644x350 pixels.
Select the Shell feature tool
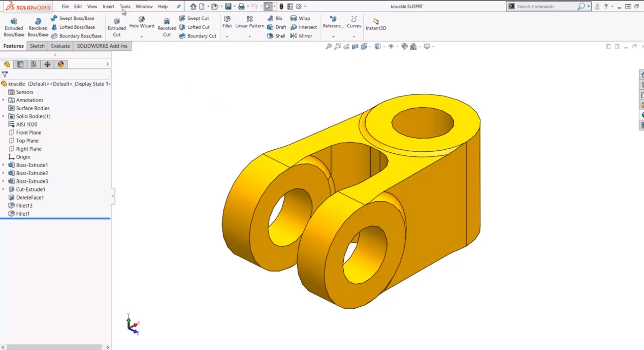[276, 36]
